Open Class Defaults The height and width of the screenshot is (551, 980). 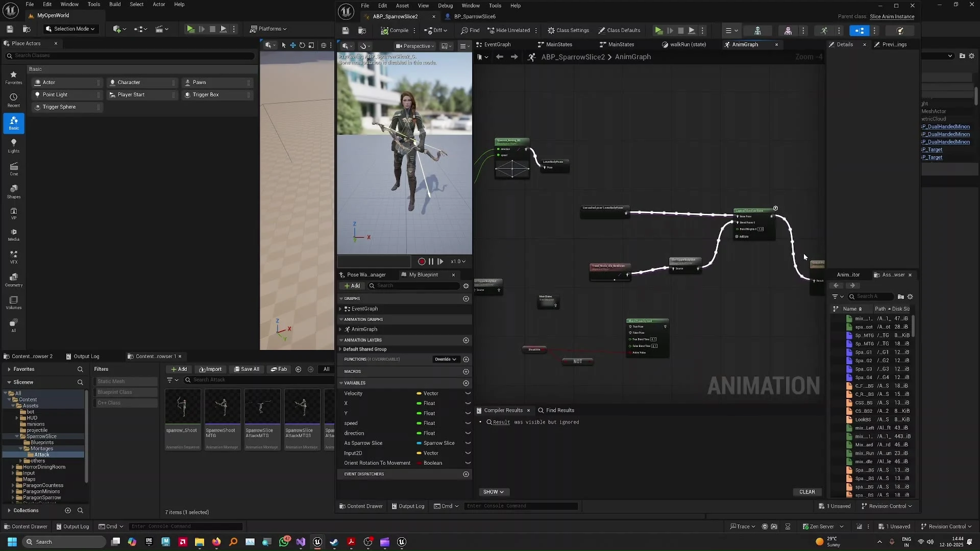pos(619,30)
